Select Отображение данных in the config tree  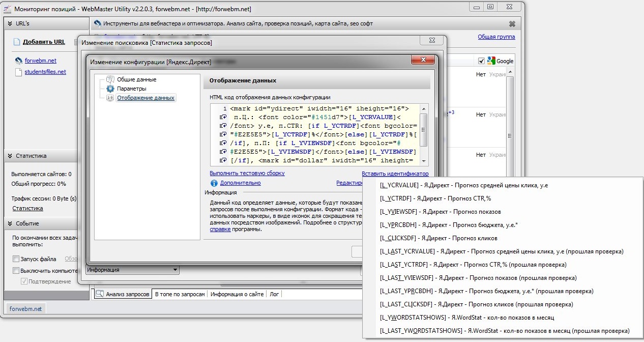point(145,98)
